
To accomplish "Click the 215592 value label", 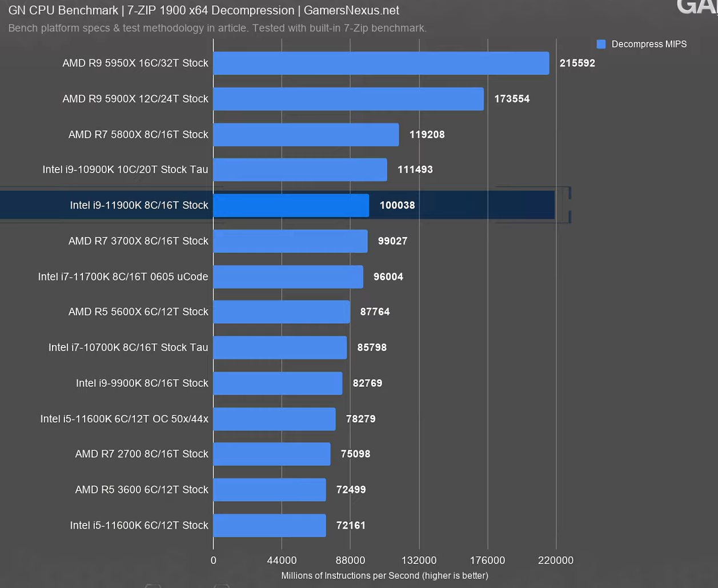I will pyautogui.click(x=577, y=63).
